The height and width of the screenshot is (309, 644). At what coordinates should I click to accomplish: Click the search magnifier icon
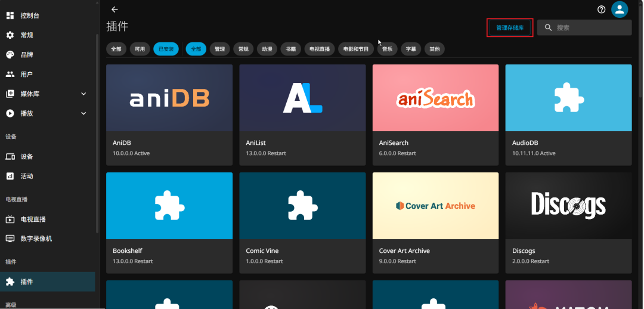pos(548,27)
